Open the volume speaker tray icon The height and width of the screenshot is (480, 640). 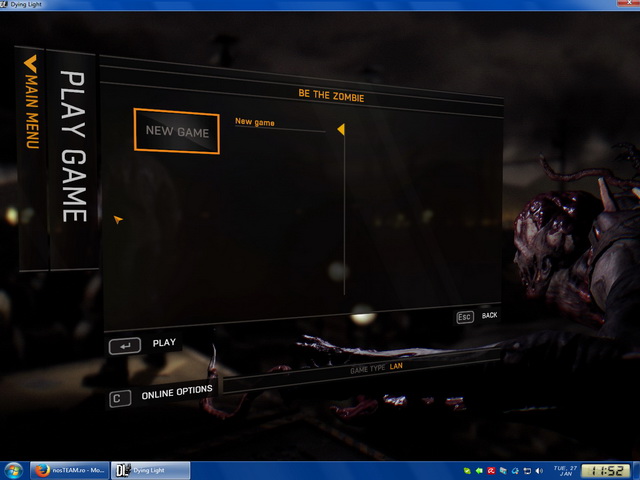click(x=539, y=471)
